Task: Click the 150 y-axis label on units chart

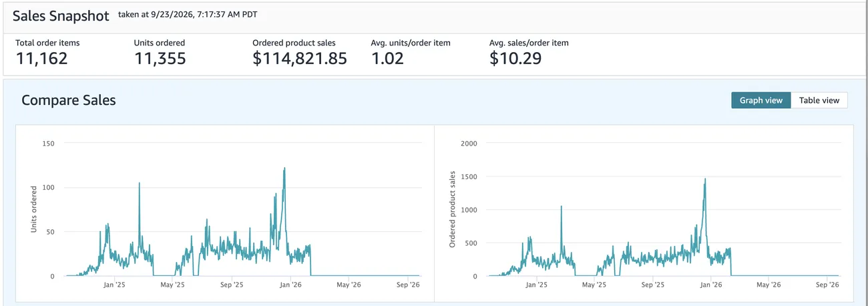Action: coord(48,144)
